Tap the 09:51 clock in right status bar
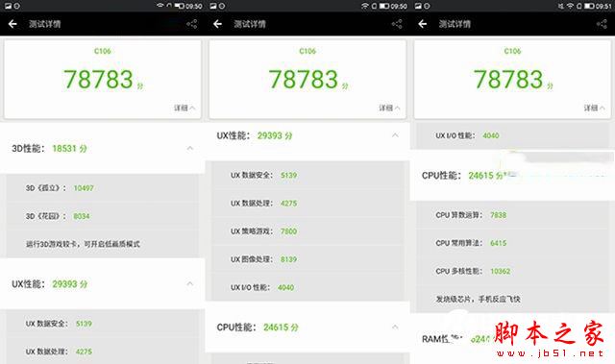The width and height of the screenshot is (615, 364). click(604, 7)
